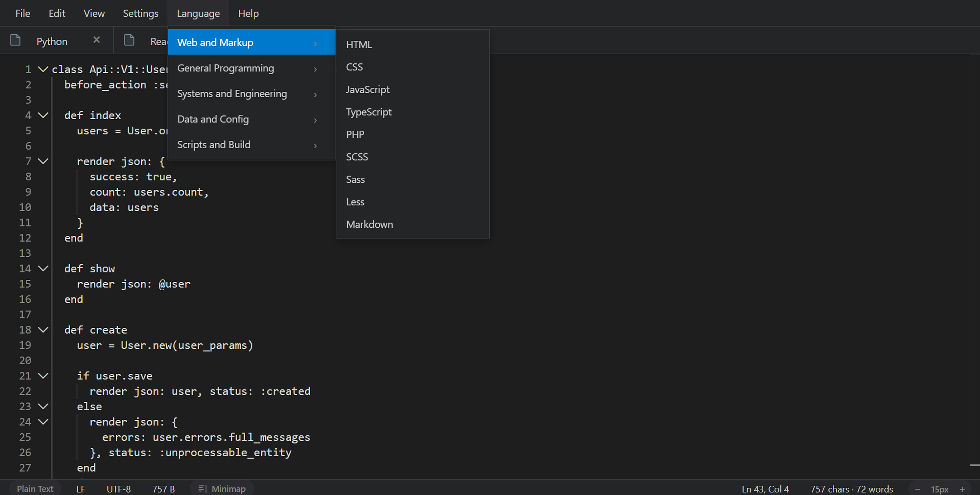The image size is (980, 495).
Task: Expand General Programming submenu
Action: [251, 68]
